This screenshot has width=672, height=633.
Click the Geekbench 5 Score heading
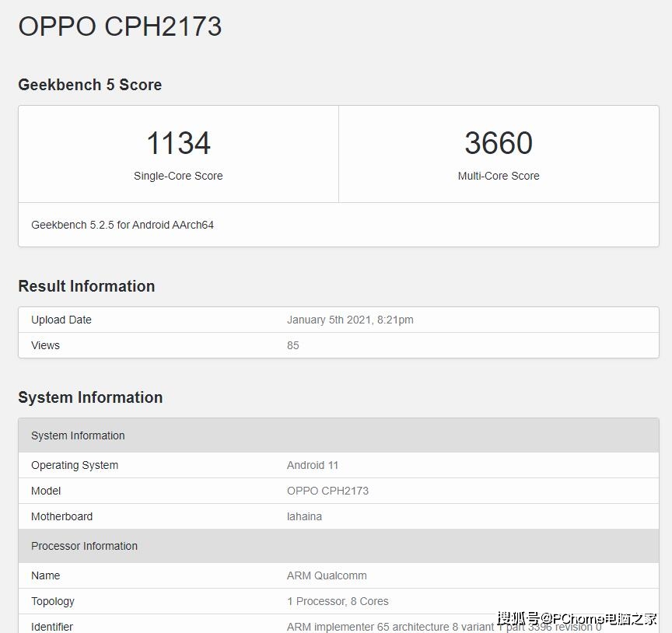click(90, 85)
